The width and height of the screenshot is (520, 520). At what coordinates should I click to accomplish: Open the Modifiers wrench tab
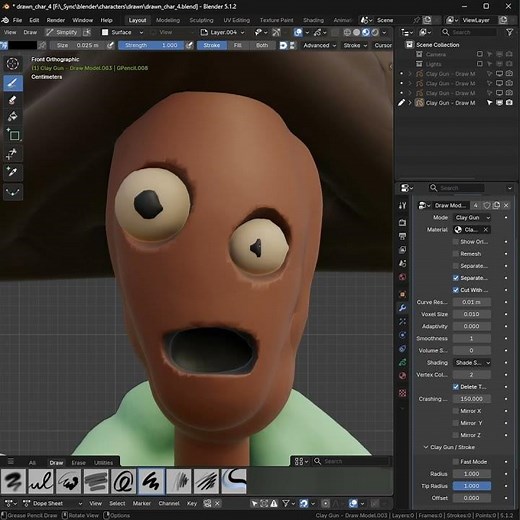click(x=402, y=308)
